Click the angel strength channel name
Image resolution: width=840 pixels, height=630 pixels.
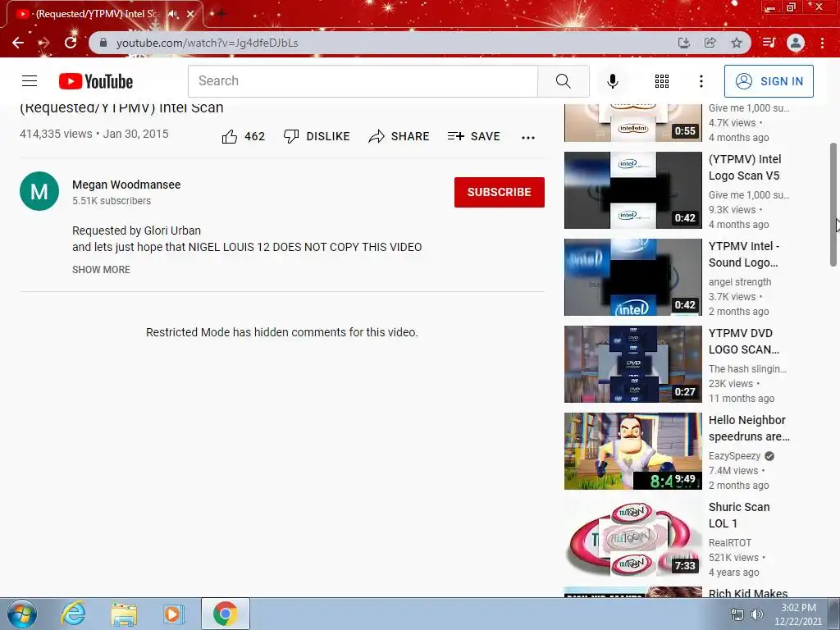coord(740,282)
